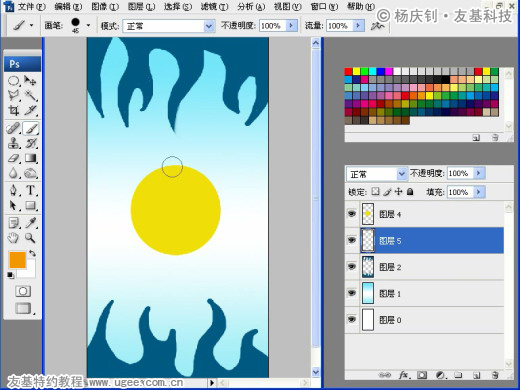
Task: Select the Hand tool
Action: pyautogui.click(x=14, y=238)
